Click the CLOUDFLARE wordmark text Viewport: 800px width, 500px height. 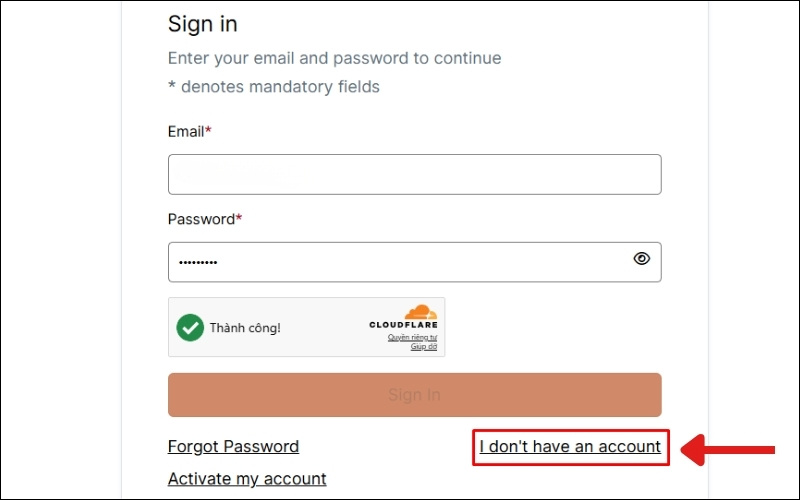pyautogui.click(x=403, y=325)
